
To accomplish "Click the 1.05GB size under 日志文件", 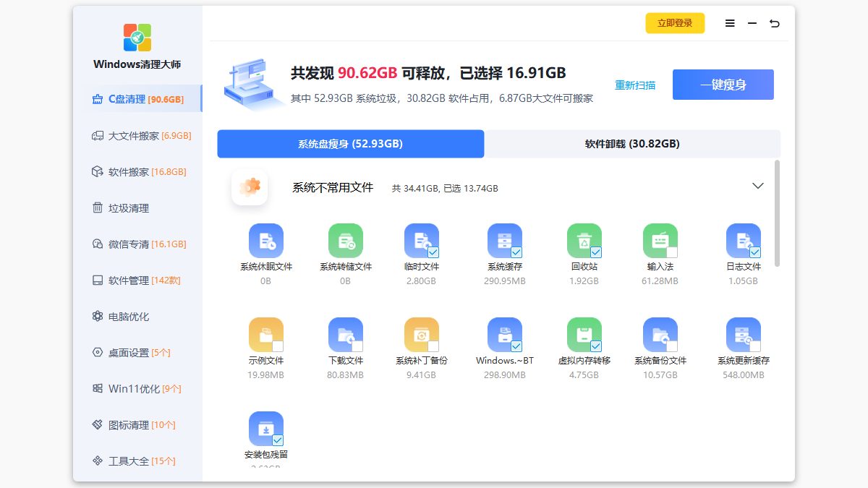I will (744, 281).
